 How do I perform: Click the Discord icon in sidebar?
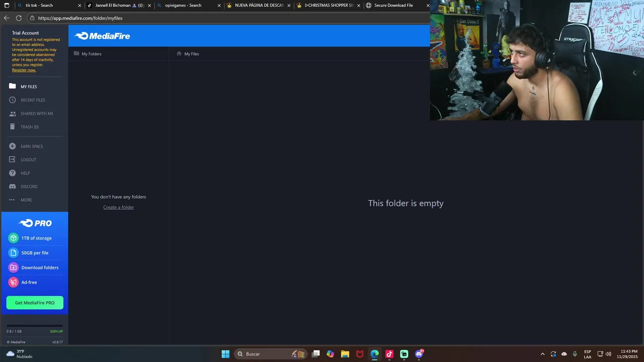[12, 187]
